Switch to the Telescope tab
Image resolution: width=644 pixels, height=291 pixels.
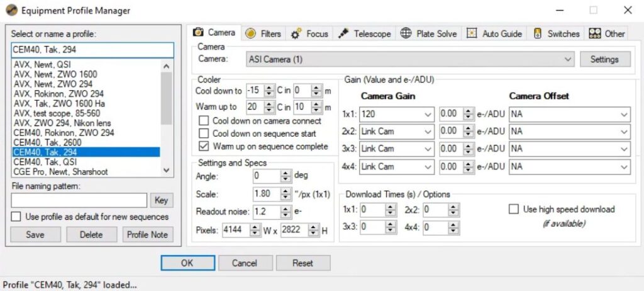tap(365, 34)
